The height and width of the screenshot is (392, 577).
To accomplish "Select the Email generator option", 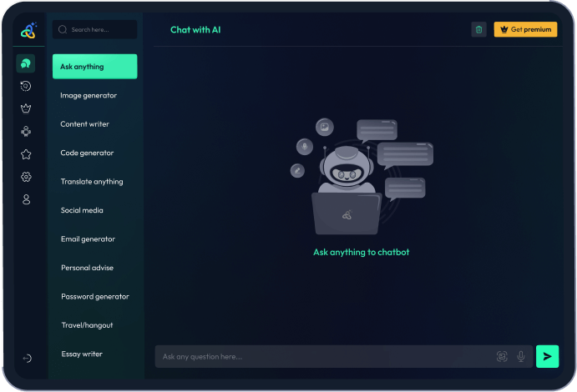I will coord(88,239).
